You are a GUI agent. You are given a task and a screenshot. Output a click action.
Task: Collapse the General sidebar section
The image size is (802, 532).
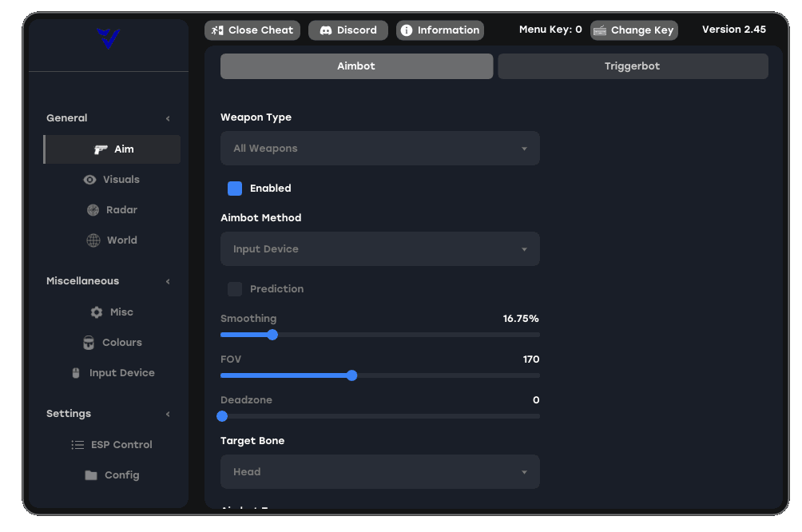(x=167, y=119)
